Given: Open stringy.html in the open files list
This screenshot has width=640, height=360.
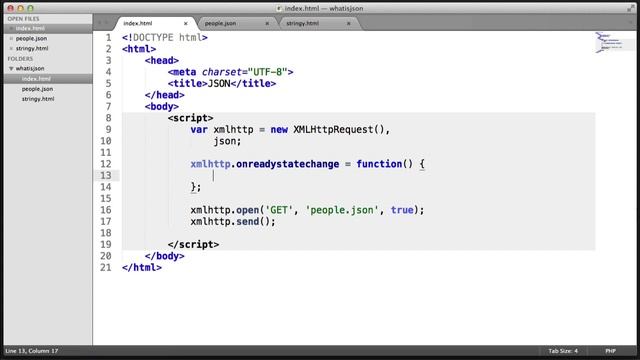Looking at the screenshot, I should pos(32,49).
